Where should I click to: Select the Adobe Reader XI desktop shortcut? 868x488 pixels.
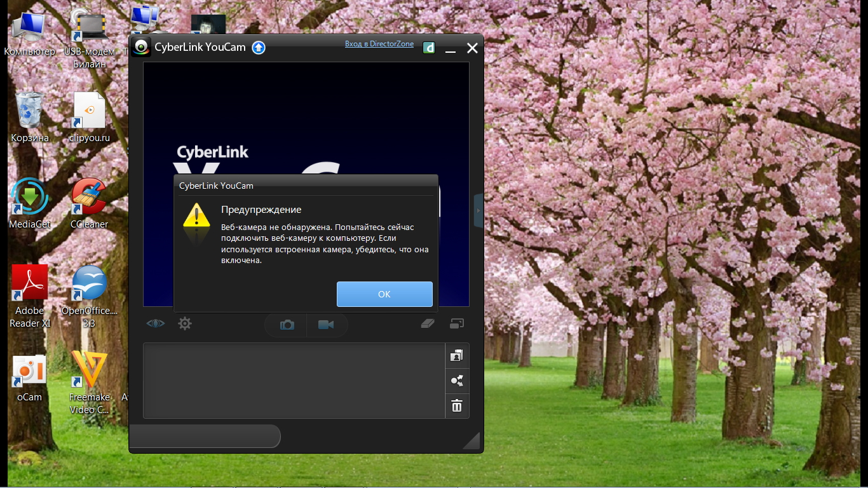(x=30, y=296)
